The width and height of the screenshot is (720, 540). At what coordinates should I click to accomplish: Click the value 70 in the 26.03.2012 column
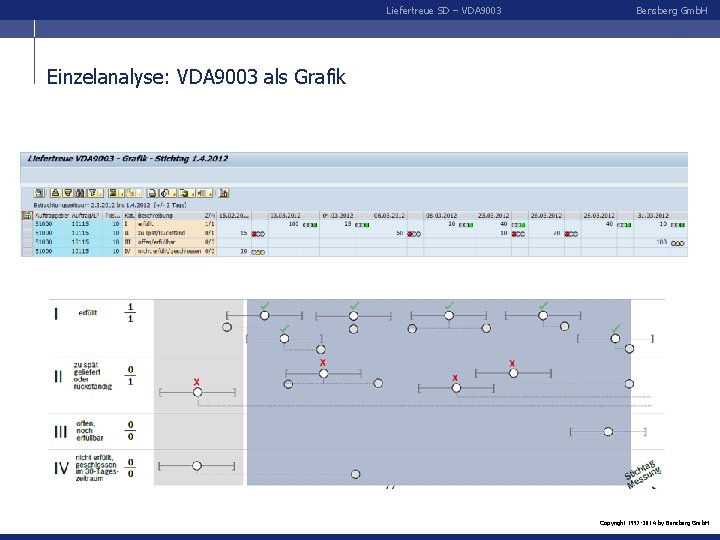557,233
